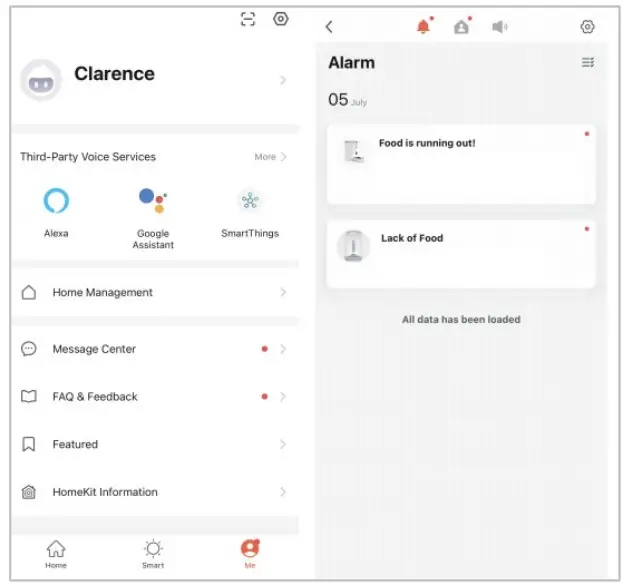Open More voice services
The width and height of the screenshot is (627, 585).
270,157
